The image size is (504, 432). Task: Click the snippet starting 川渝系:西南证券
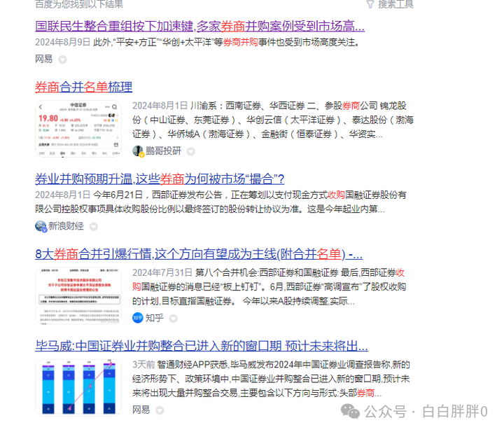coord(273,120)
